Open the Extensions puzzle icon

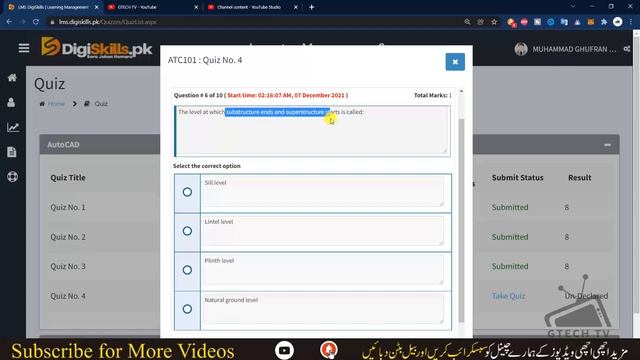click(x=604, y=22)
